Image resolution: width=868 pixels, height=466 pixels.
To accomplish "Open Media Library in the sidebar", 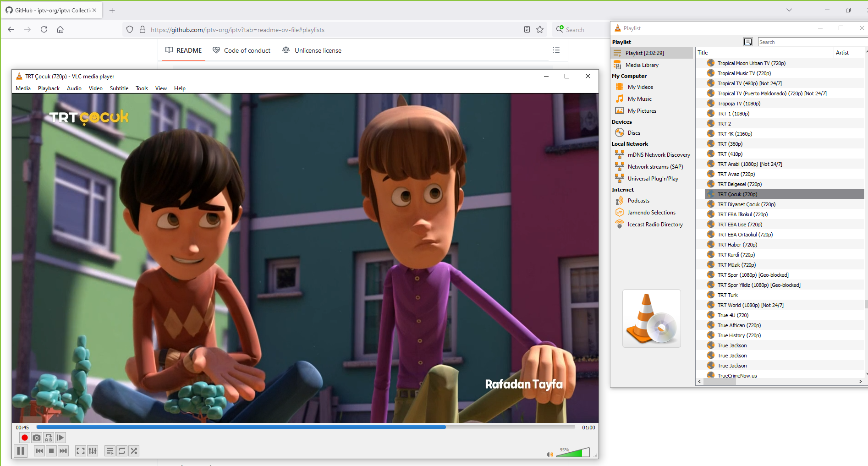I will (x=652, y=65).
